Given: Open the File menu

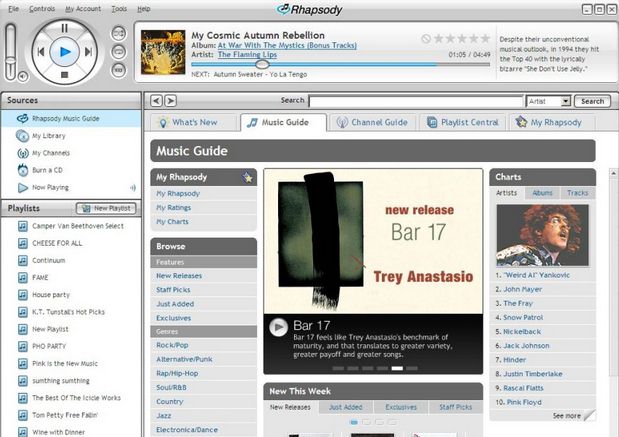Looking at the screenshot, I should point(13,9).
